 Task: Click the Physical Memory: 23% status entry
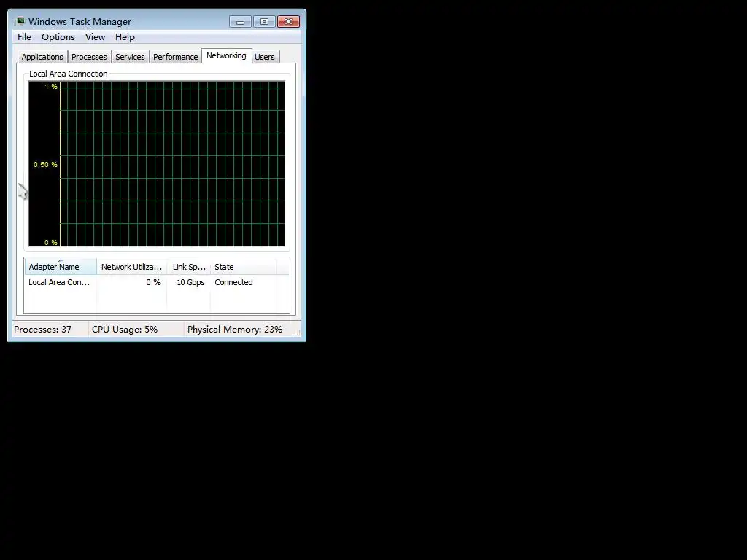coord(234,330)
